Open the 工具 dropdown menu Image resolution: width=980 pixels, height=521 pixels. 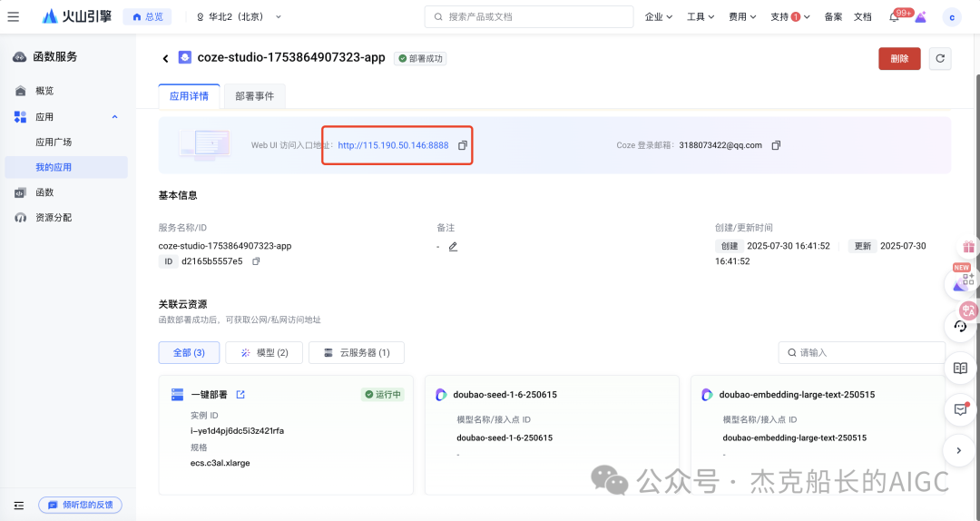(x=700, y=17)
